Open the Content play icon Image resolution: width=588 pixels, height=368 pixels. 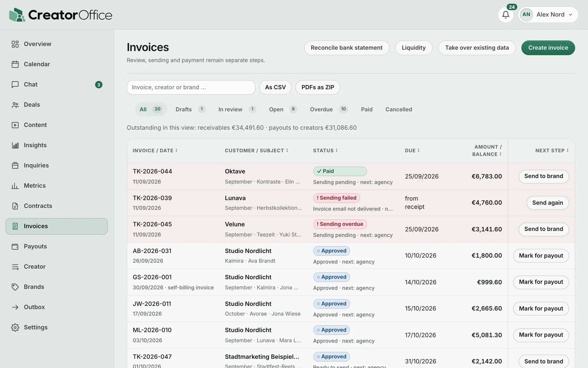[15, 125]
